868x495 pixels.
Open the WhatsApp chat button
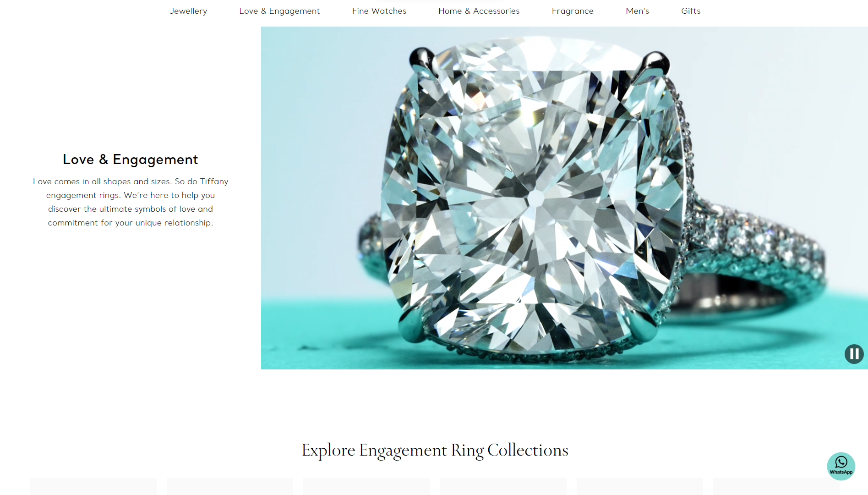pyautogui.click(x=841, y=466)
